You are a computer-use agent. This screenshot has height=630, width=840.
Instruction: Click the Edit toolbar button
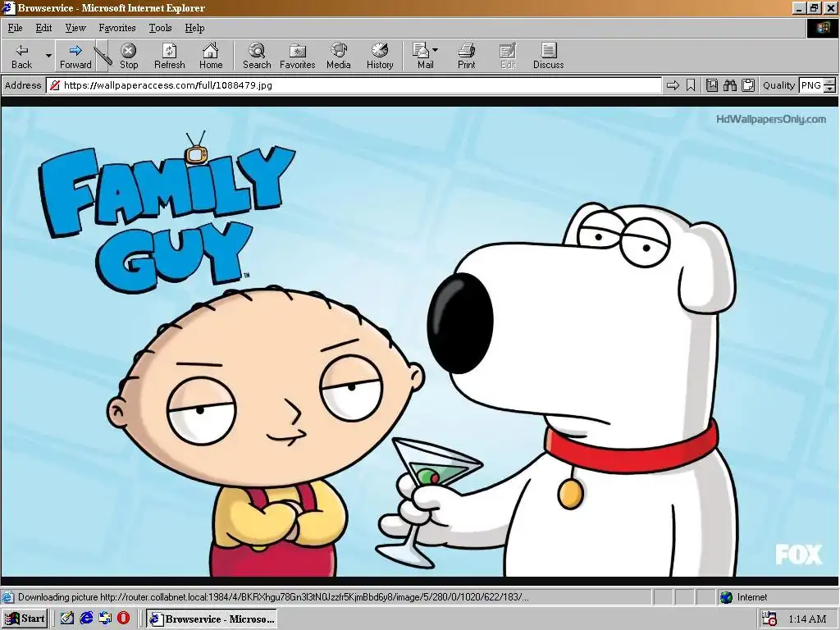click(507, 57)
